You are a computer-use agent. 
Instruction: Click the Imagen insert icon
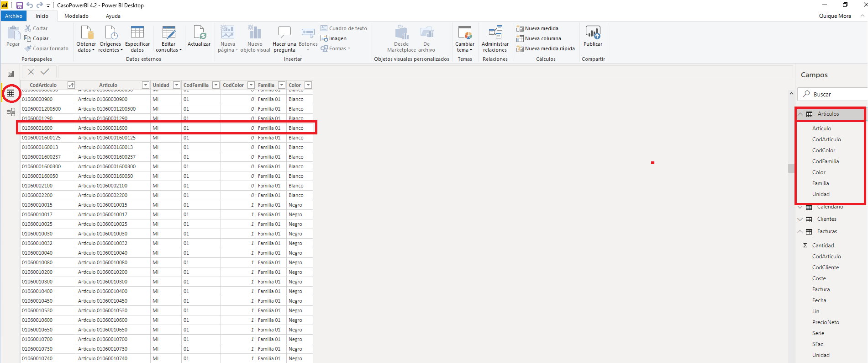tap(324, 38)
